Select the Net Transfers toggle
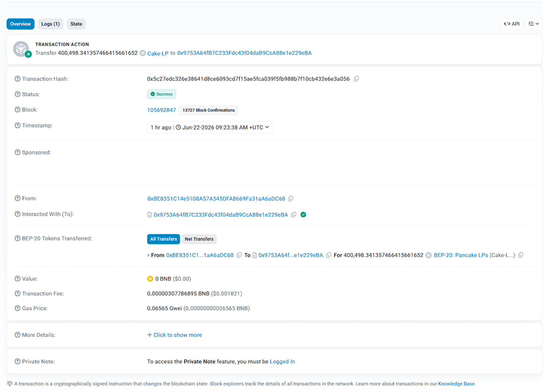This screenshot has width=543, height=392. coord(199,239)
